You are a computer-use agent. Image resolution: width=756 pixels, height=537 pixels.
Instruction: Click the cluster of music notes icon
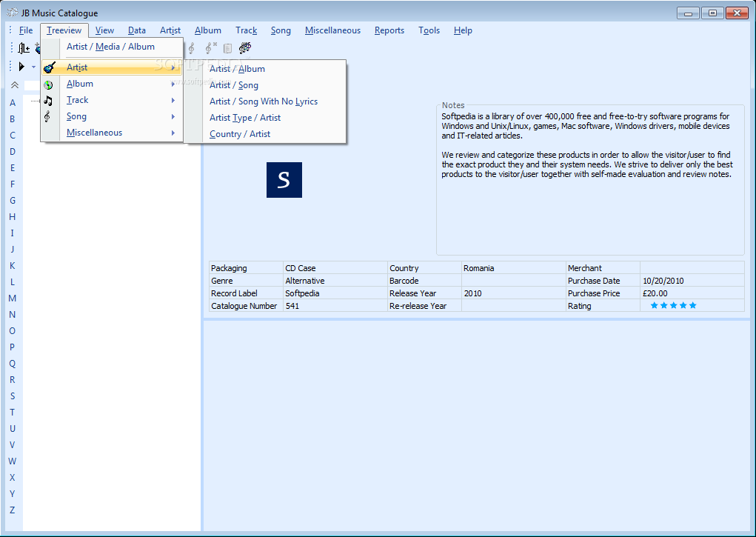pos(245,47)
